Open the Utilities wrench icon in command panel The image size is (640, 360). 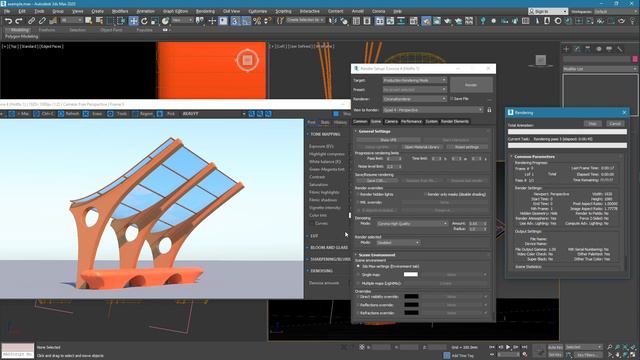620,49
